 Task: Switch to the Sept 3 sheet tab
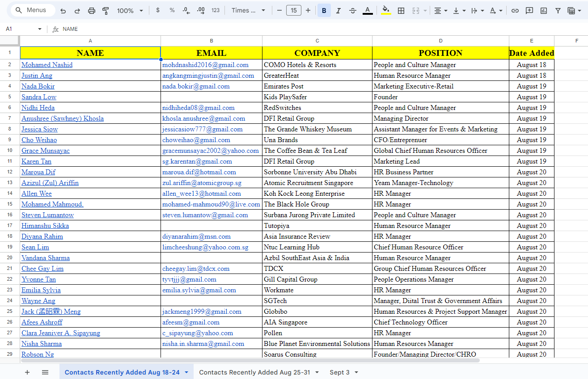[339, 372]
